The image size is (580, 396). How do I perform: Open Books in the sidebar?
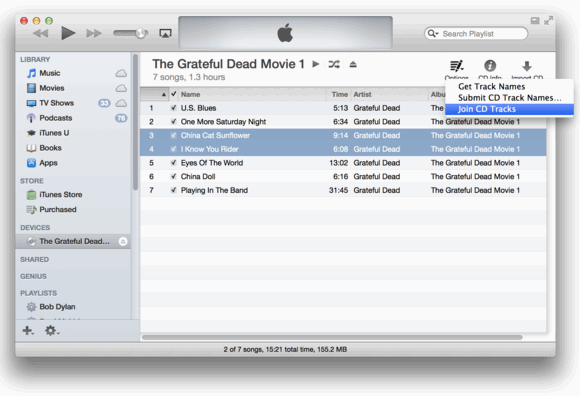(50, 148)
